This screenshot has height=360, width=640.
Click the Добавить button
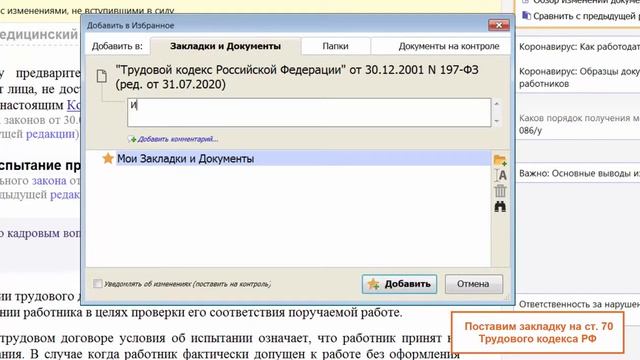pyautogui.click(x=399, y=284)
